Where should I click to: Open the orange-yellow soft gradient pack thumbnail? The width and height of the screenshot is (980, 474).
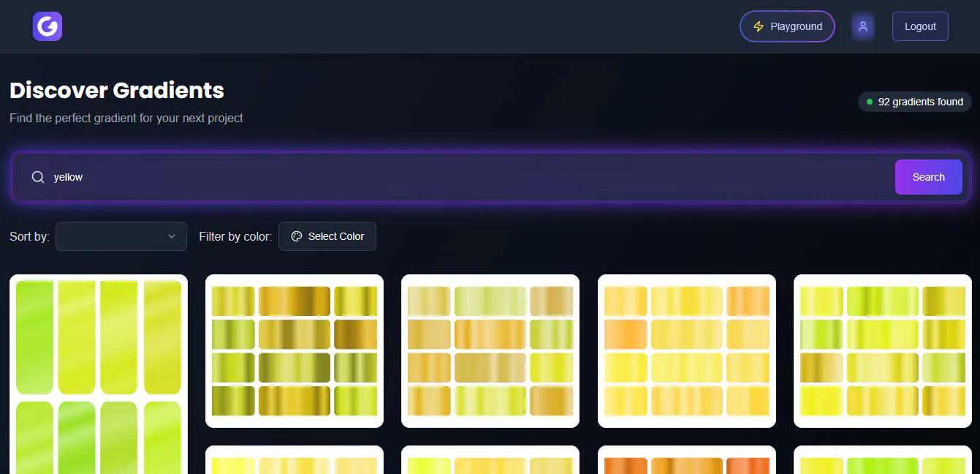(x=687, y=351)
